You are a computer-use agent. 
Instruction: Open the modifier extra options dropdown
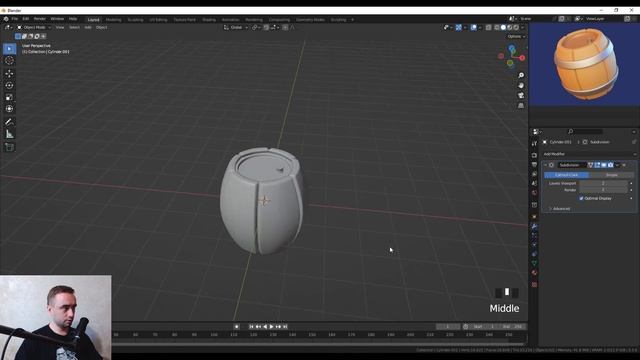617,165
